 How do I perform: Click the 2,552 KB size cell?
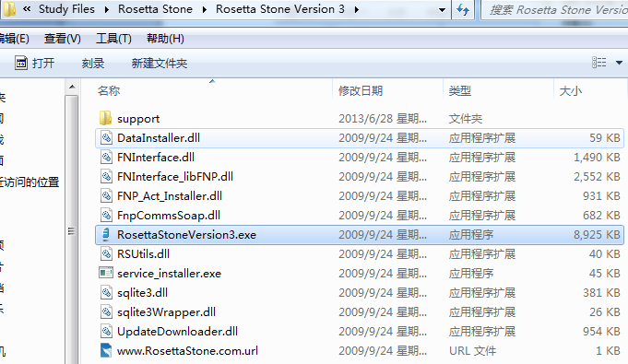(597, 176)
